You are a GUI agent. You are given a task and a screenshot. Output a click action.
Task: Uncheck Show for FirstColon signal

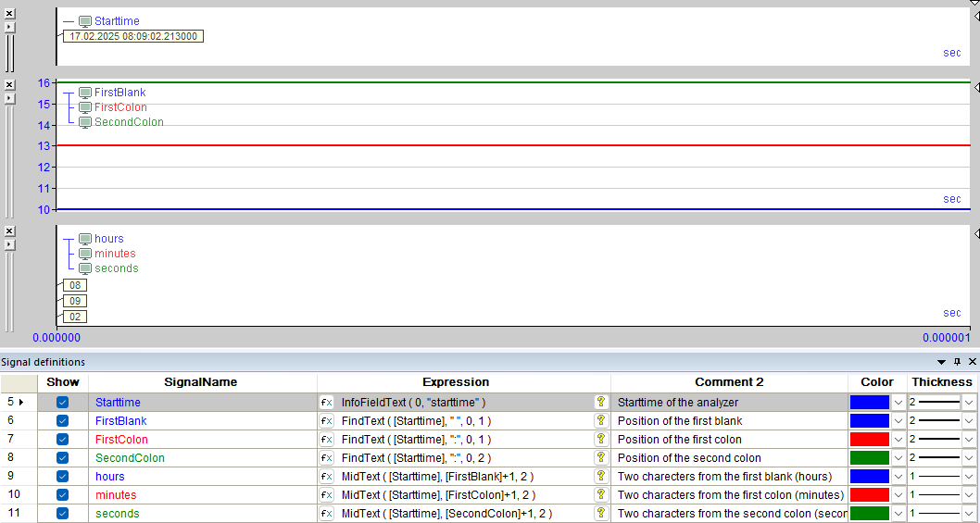tap(62, 440)
